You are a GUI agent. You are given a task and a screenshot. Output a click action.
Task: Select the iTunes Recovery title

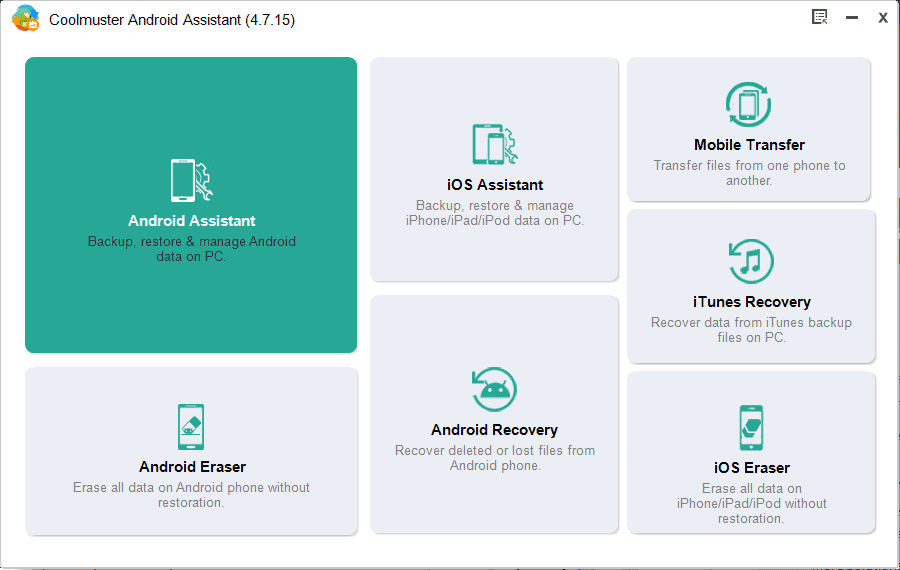[751, 302]
